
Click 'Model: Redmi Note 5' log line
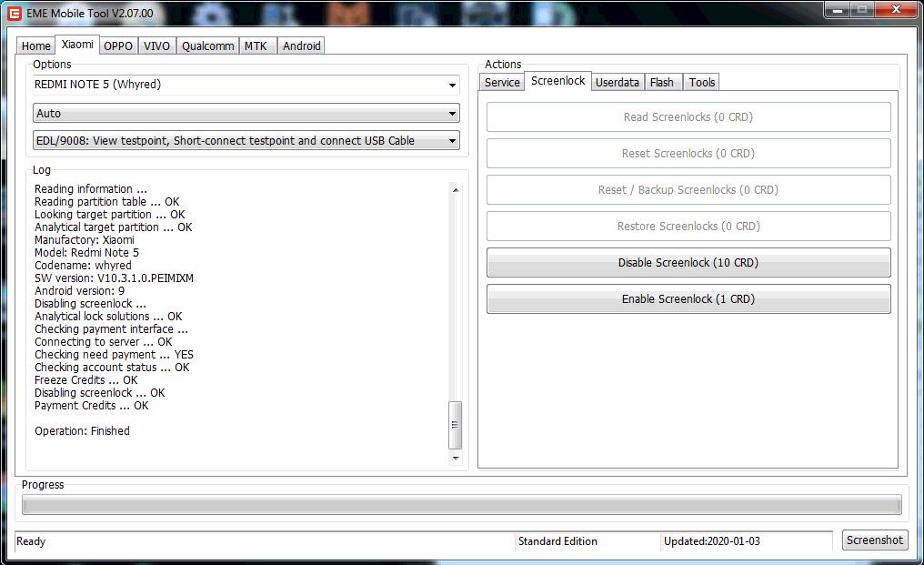tap(86, 253)
